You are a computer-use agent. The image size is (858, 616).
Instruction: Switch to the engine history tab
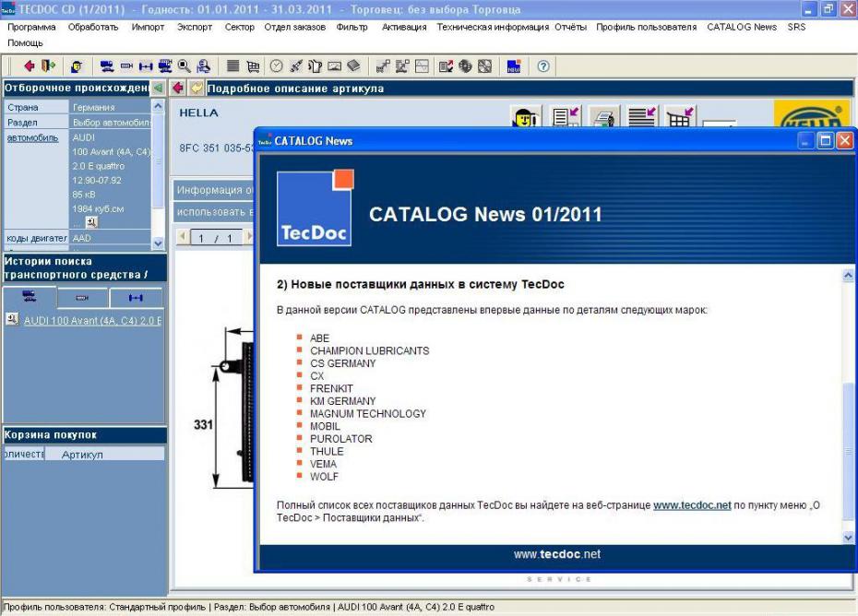coord(82,298)
